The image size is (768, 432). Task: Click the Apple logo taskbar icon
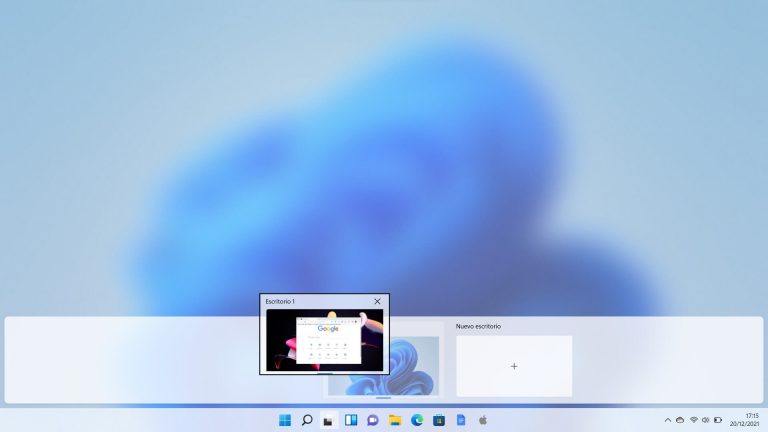pos(483,420)
